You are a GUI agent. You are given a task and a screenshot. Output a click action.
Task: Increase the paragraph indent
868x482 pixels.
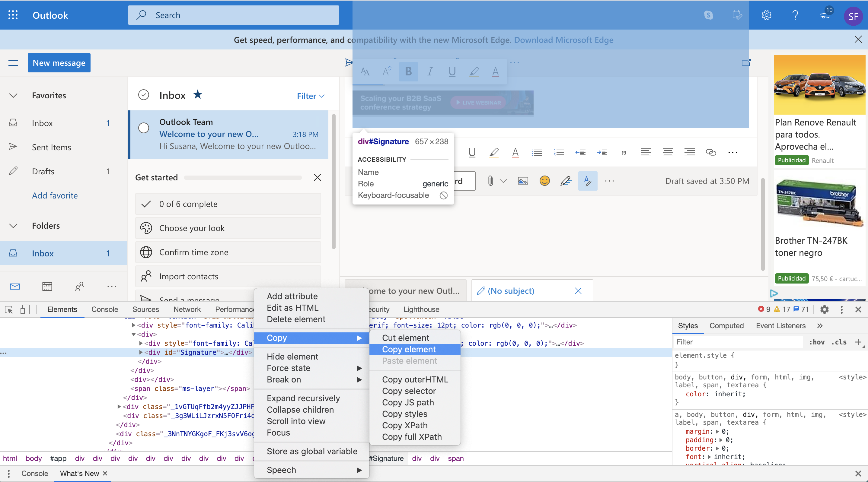602,153
